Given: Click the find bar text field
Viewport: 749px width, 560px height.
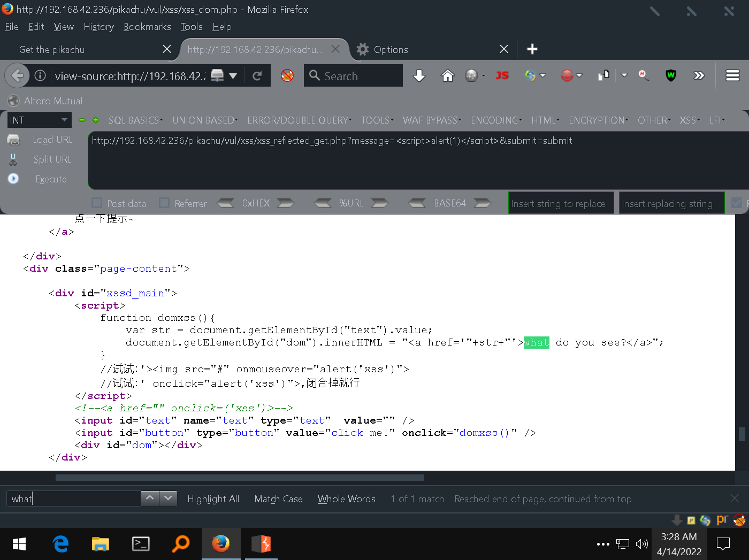Looking at the screenshot, I should (73, 498).
